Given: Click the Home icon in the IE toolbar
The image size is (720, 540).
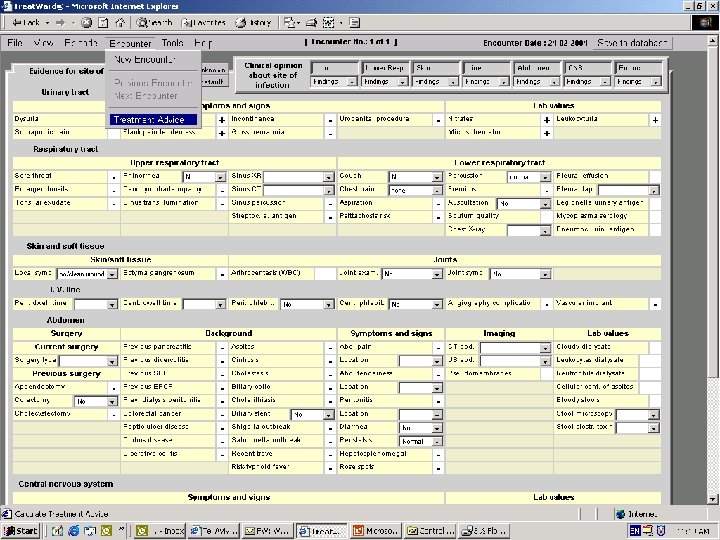Looking at the screenshot, I should [121, 22].
